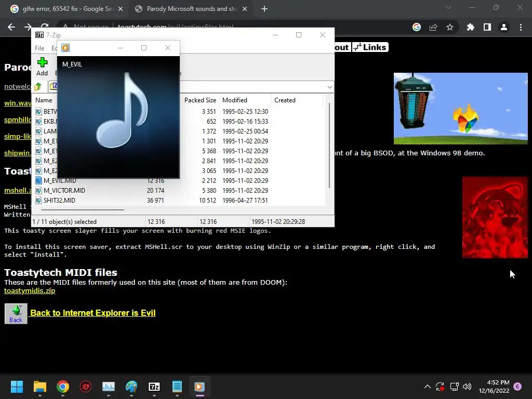
Task: Open Chrome extensions puzzle icon
Action: [470, 27]
